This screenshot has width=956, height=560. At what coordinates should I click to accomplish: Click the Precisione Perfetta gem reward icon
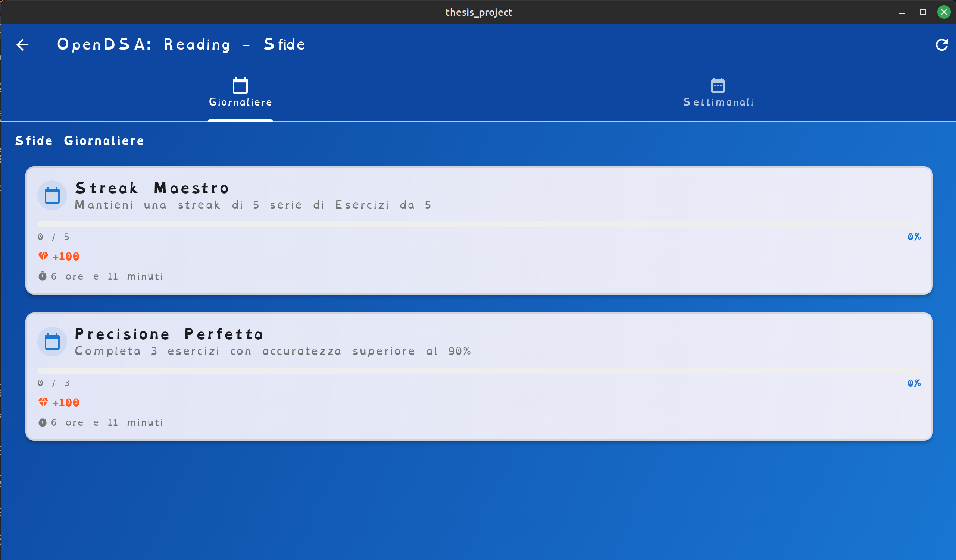click(x=43, y=402)
